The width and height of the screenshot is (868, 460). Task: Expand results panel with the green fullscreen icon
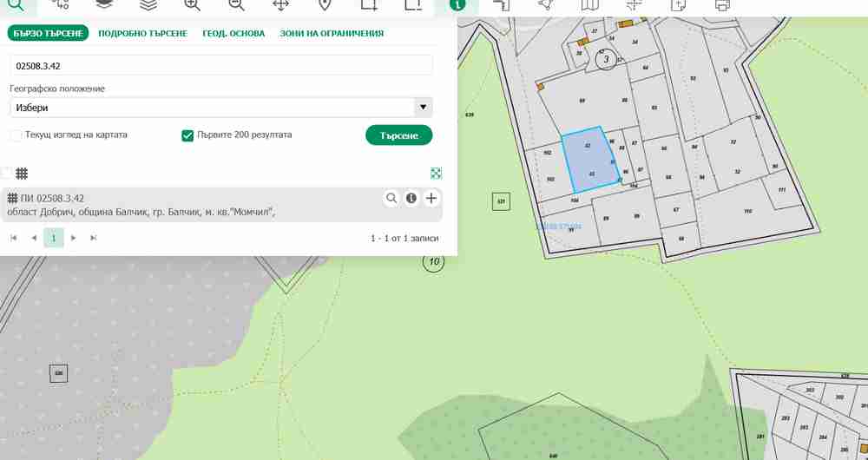click(x=436, y=174)
